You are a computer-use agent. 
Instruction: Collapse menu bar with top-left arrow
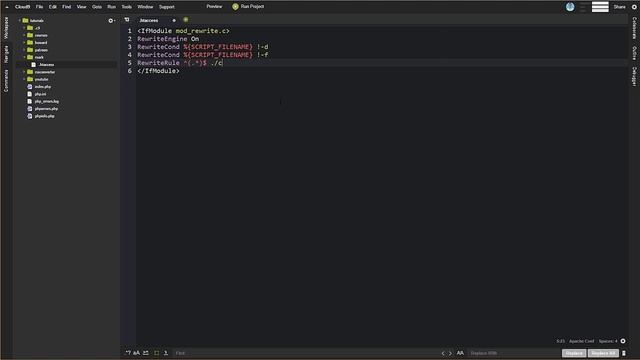[7, 7]
